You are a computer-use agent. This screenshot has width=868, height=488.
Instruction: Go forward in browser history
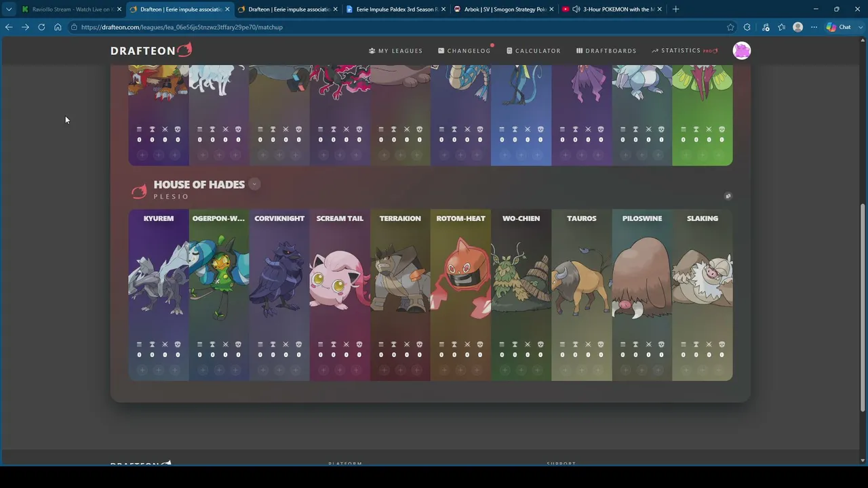pos(25,27)
